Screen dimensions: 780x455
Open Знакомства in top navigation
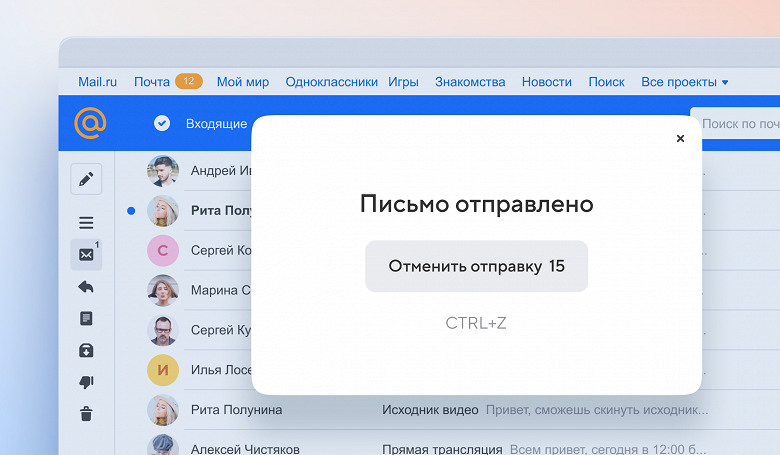[470, 82]
